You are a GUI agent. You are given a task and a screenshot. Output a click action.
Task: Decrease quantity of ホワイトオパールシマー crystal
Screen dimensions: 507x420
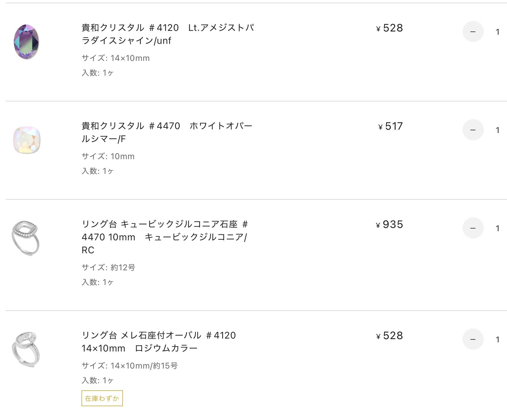pos(473,130)
